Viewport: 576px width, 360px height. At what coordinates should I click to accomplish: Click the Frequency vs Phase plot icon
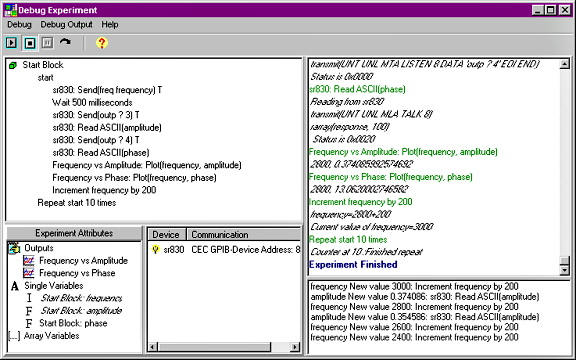pyautogui.click(x=29, y=273)
